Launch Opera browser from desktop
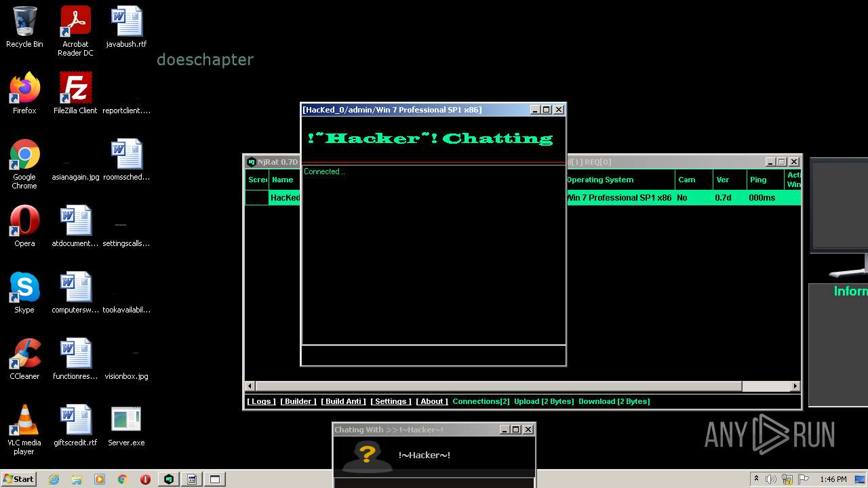Image resolution: width=868 pixels, height=488 pixels. (x=24, y=226)
